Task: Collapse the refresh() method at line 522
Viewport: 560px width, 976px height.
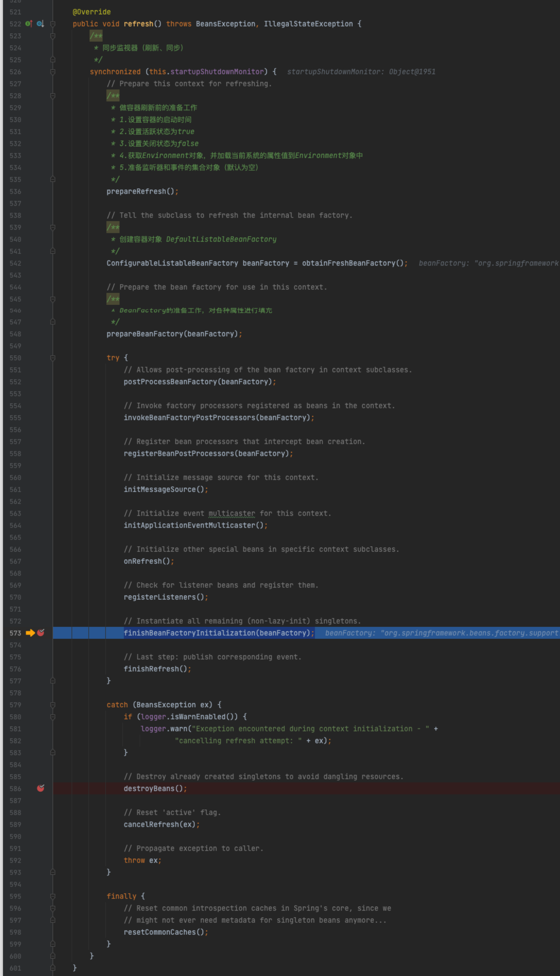Action: tap(53, 24)
